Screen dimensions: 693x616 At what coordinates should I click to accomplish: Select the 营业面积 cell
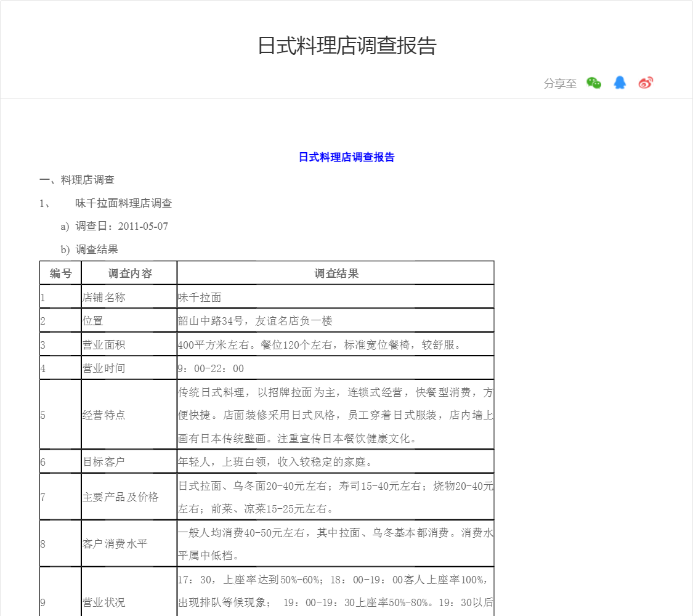tap(129, 344)
